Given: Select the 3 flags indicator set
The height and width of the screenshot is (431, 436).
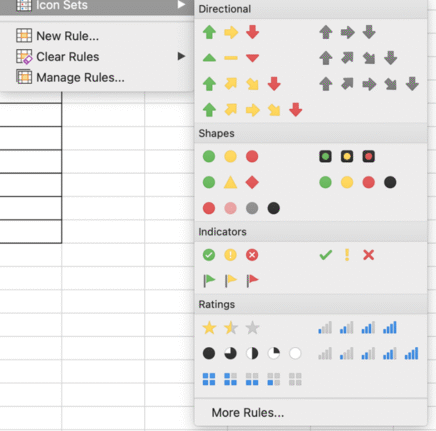Looking at the screenshot, I should [231, 281].
